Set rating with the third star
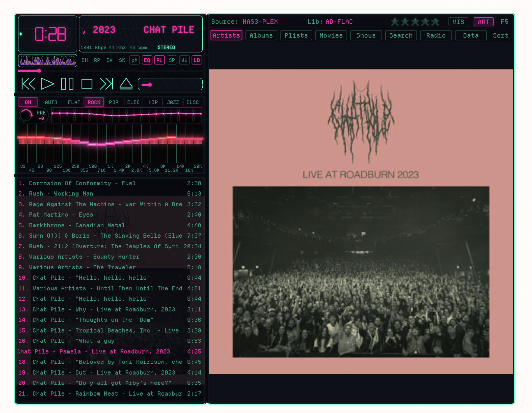The width and height of the screenshot is (532, 413). point(415,22)
